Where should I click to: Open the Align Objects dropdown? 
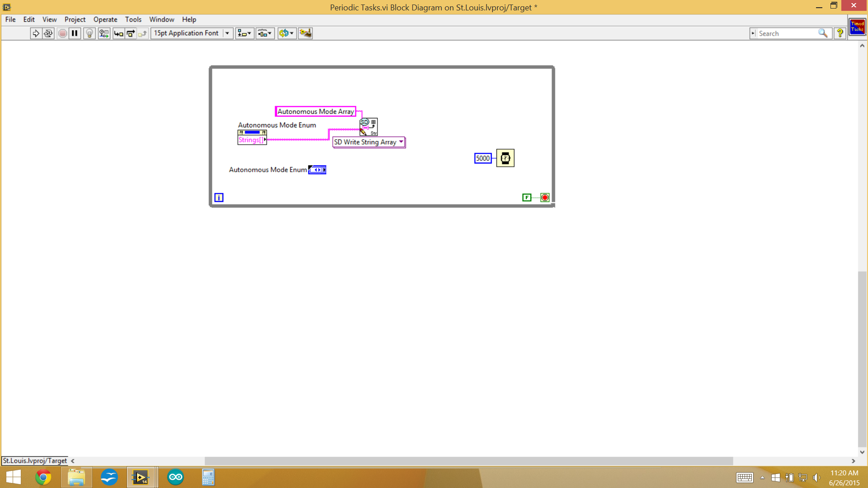pos(244,33)
